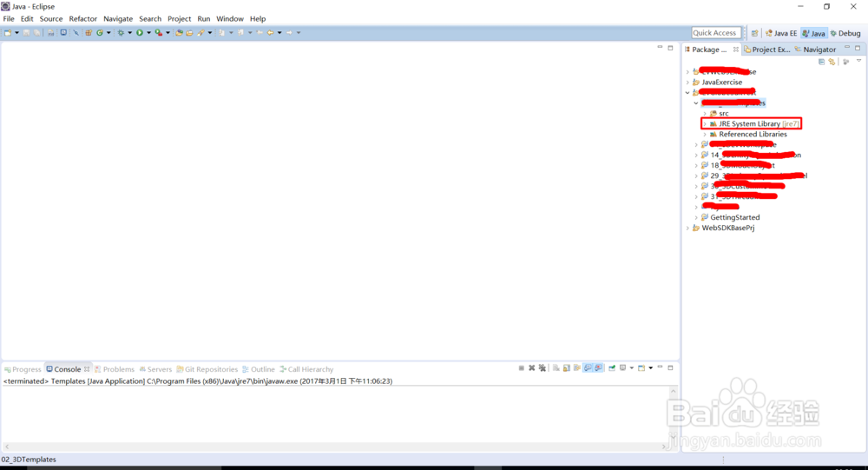The image size is (868, 470).
Task: Click Remove Launch X in Console
Action: (x=531, y=368)
